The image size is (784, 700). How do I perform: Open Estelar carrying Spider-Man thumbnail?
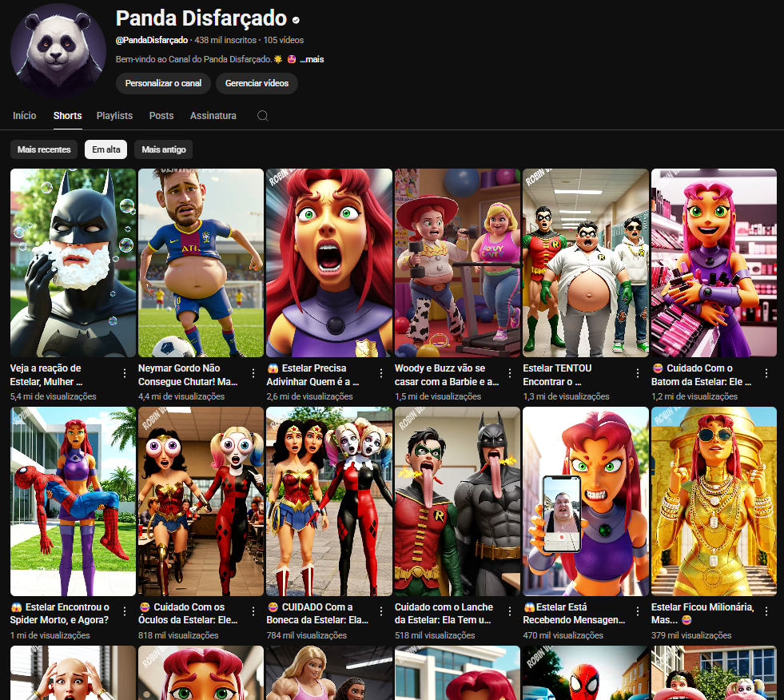(x=73, y=502)
